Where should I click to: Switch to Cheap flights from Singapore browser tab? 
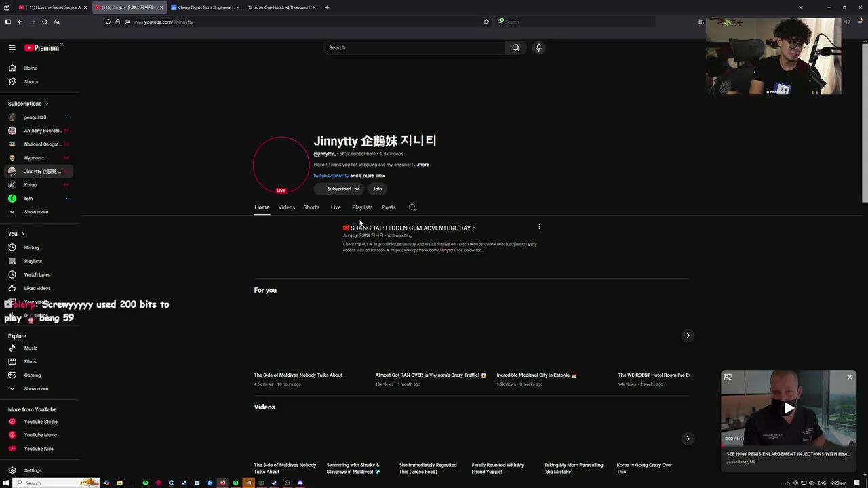point(205,7)
